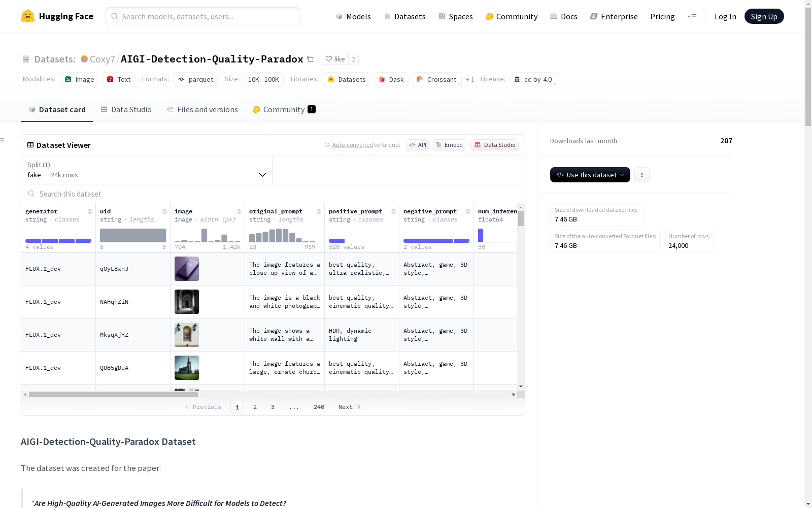The image size is (812, 508).
Task: Sort the original_prompt column
Action: point(319,211)
